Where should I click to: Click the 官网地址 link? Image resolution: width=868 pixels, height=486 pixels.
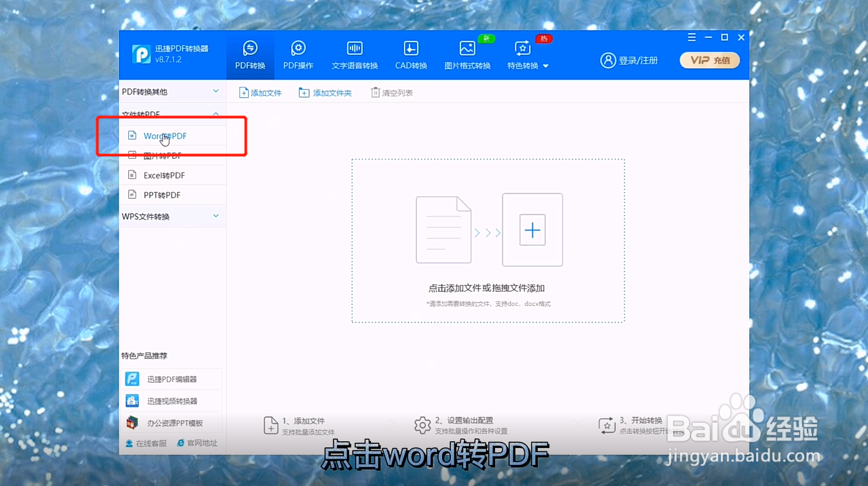point(197,443)
